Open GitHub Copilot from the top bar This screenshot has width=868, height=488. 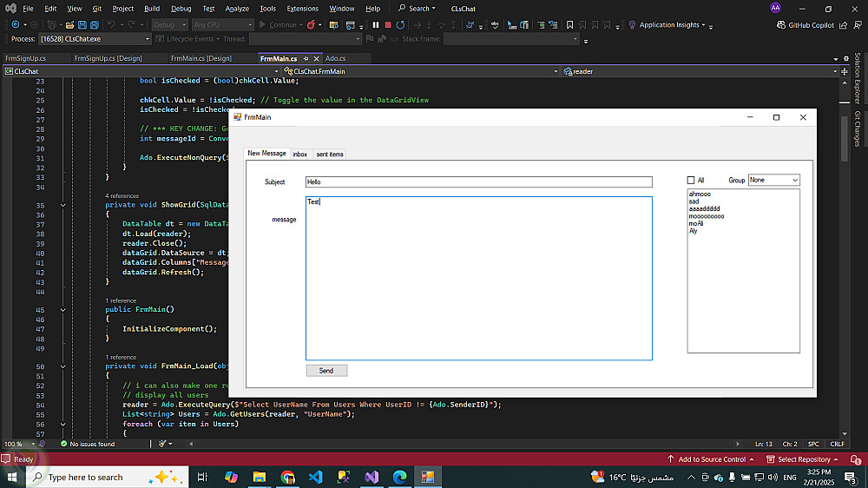(x=805, y=25)
